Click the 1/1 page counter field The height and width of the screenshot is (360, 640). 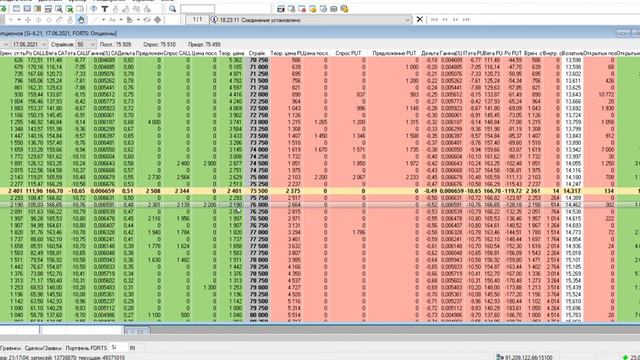tap(197, 20)
